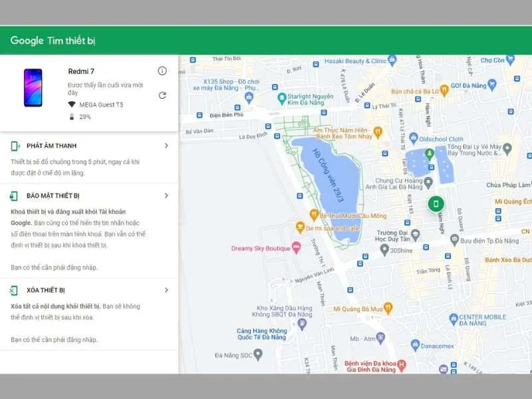This screenshot has height=399, width=532.
Task: Click the Tìm thiết bị header title
Action: tap(71, 41)
